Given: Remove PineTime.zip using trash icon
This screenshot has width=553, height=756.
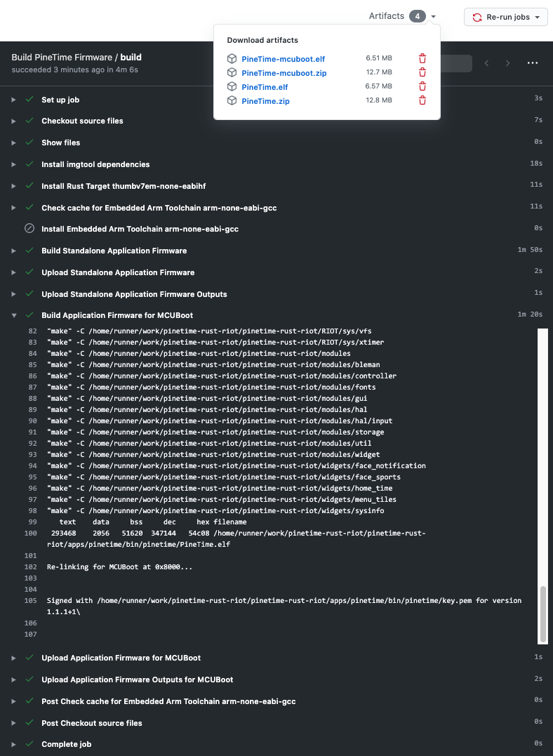Looking at the screenshot, I should coord(422,101).
